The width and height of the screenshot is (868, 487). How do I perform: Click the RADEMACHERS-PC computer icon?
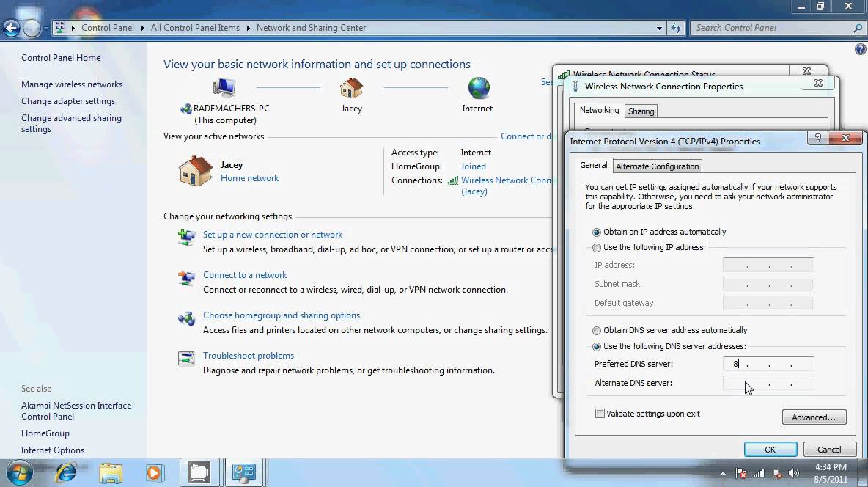coord(224,89)
